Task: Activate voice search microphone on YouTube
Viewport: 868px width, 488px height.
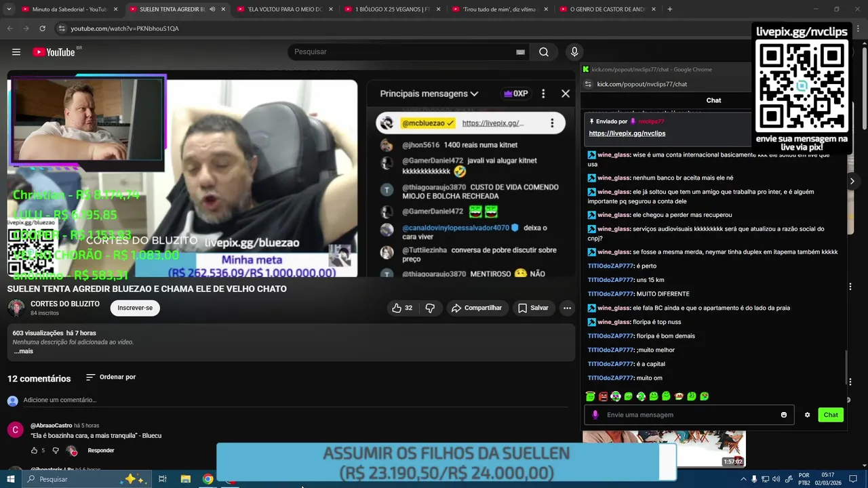Action: click(574, 52)
